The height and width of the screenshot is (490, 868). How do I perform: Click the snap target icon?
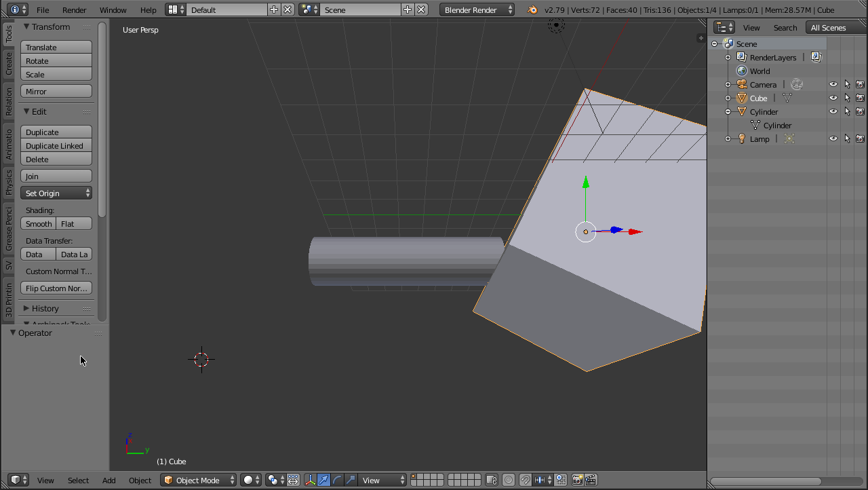(x=561, y=480)
